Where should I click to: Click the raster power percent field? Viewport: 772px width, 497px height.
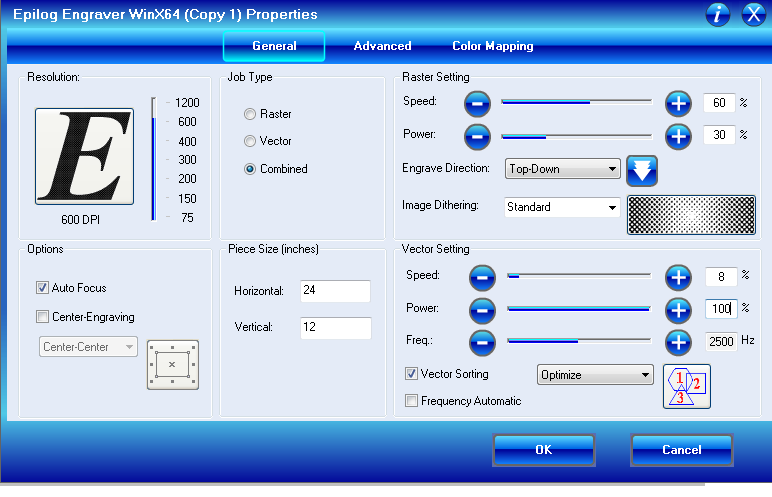coord(719,135)
